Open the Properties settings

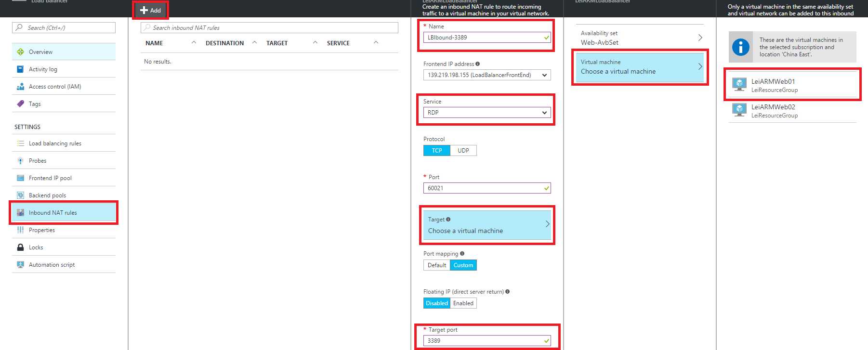tap(64, 230)
